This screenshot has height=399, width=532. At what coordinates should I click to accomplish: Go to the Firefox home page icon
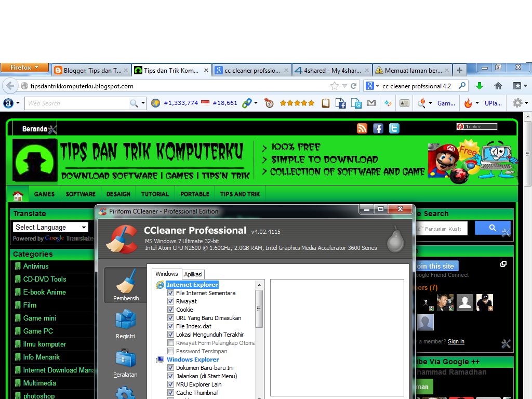(x=498, y=86)
